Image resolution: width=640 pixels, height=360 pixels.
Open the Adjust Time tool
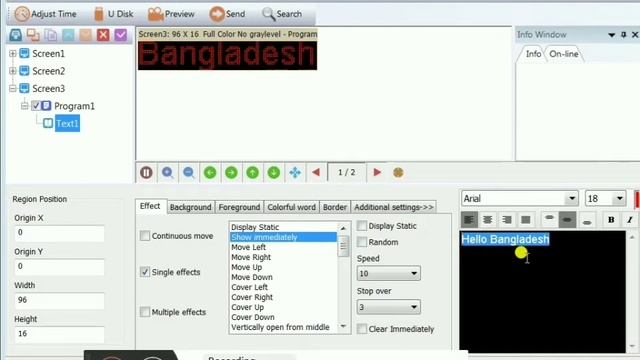(46, 14)
